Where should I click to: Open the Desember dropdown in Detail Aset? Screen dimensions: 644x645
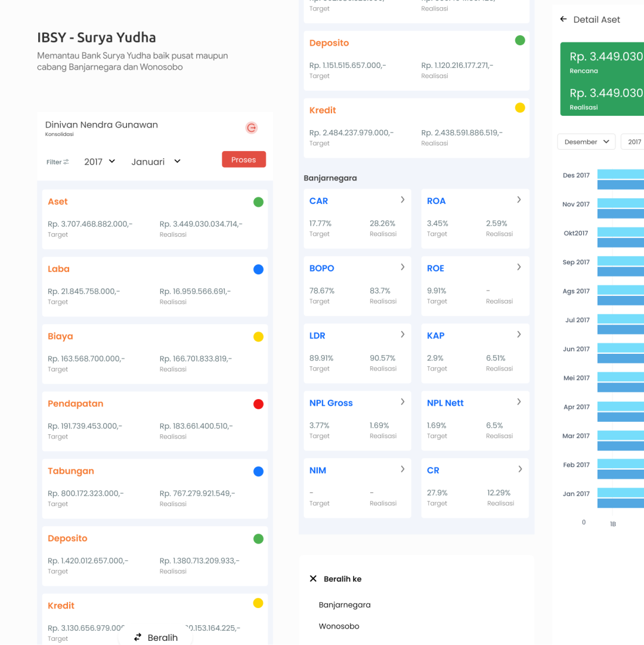[x=586, y=141]
